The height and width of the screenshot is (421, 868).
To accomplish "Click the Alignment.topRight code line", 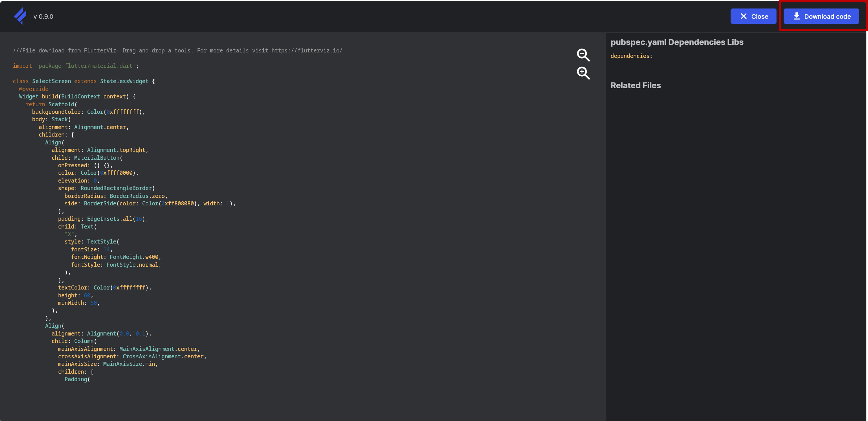I will [100, 150].
